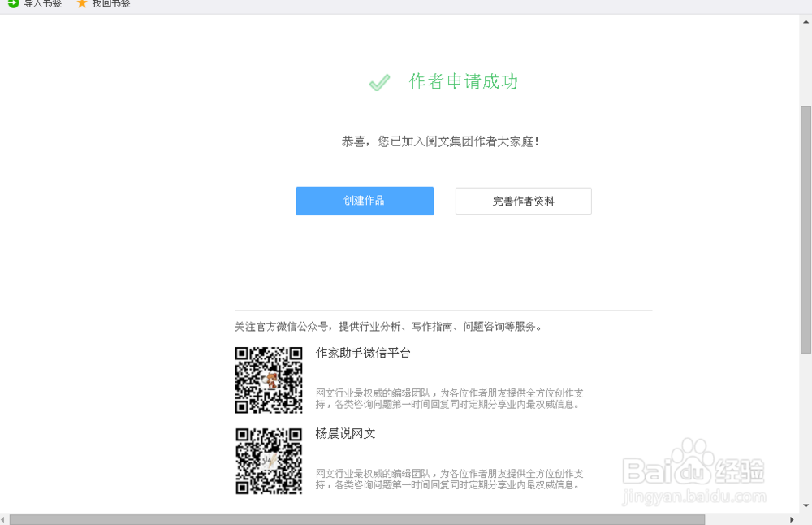The image size is (812, 525).
Task: Click the orange star 我回书签 icon
Action: (x=81, y=4)
